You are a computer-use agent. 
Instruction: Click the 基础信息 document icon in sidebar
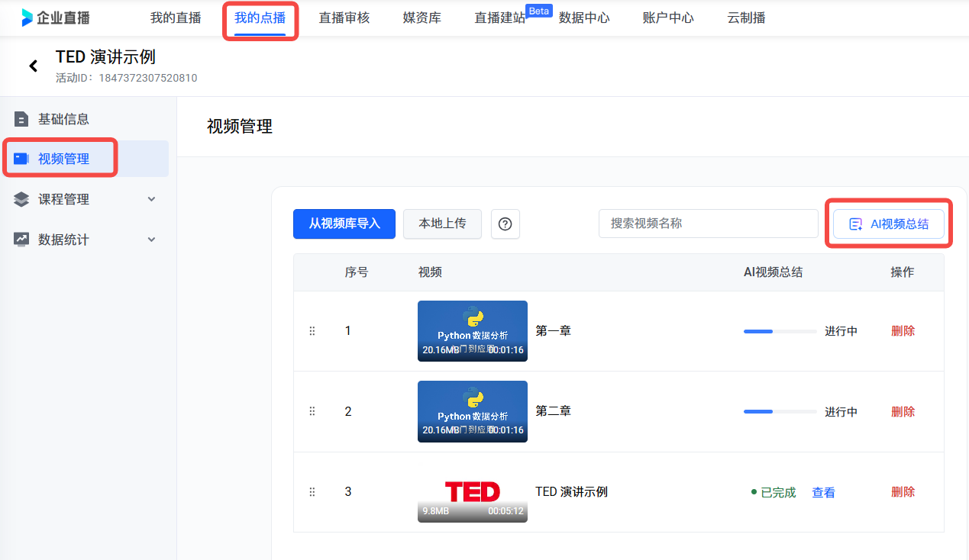21,119
